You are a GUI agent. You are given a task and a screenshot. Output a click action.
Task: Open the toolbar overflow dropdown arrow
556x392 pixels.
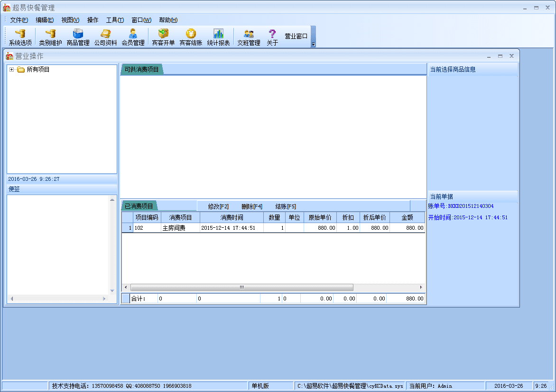pyautogui.click(x=313, y=44)
